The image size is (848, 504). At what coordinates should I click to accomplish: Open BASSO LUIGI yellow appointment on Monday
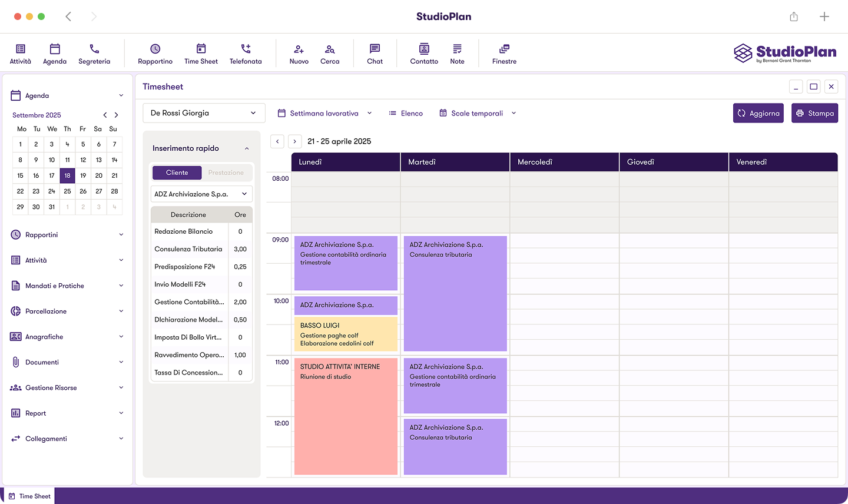346,334
